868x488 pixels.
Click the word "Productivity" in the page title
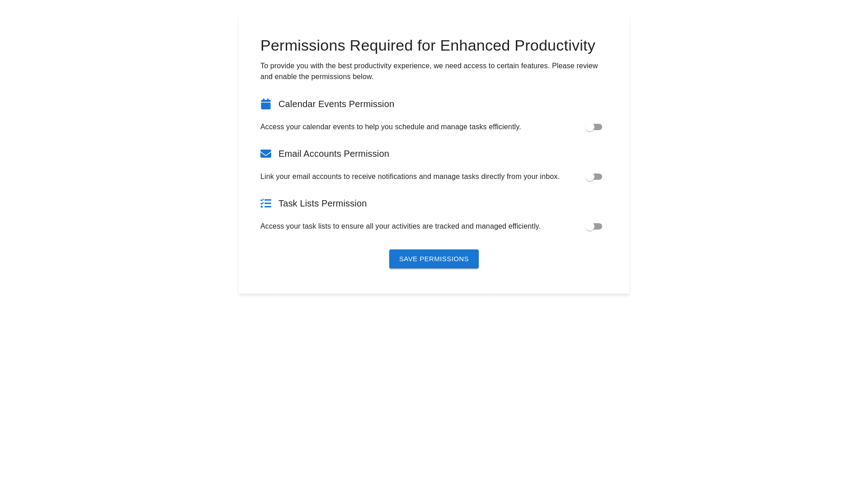[554, 46]
